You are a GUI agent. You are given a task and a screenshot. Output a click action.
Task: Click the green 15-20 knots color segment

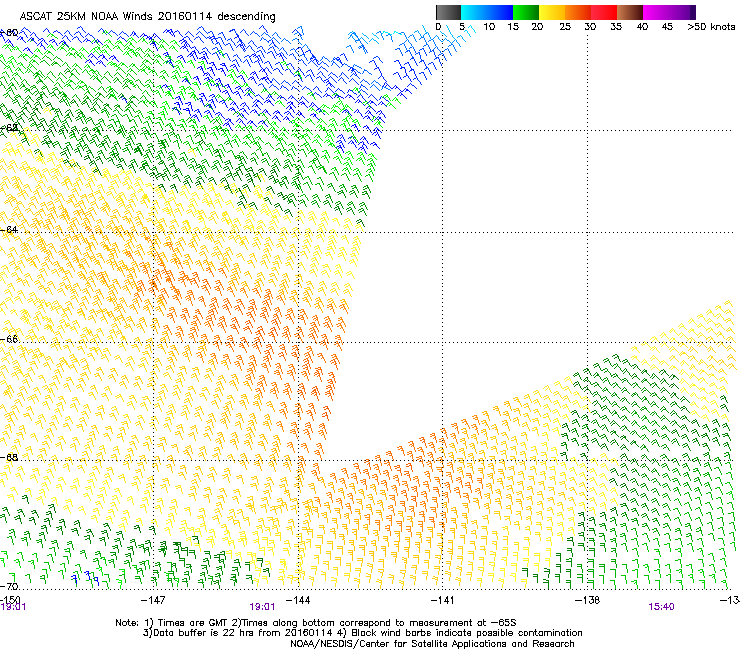(526, 12)
